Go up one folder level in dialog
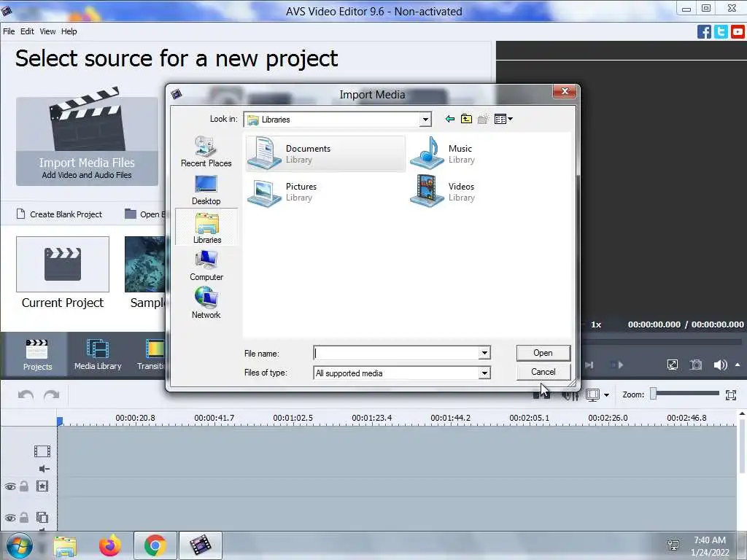The height and width of the screenshot is (560, 747). (466, 119)
